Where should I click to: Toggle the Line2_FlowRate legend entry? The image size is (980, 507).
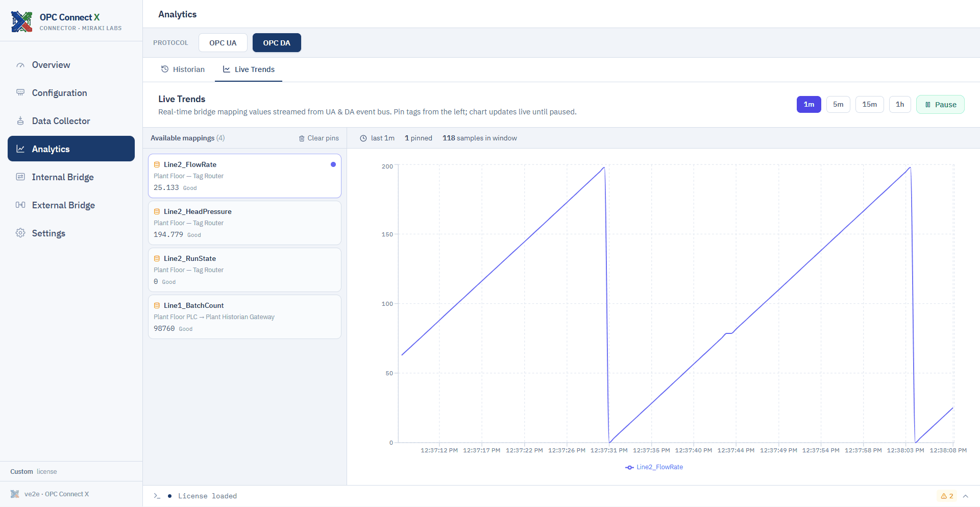point(654,467)
